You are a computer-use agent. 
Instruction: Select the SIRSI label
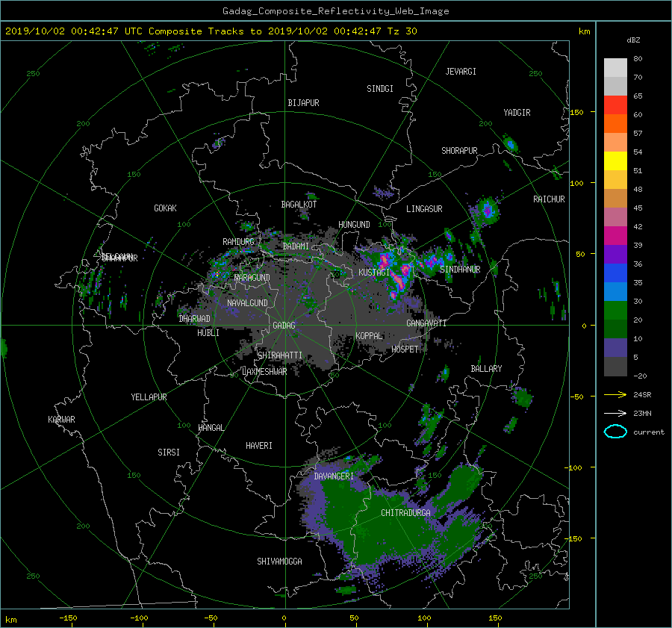[x=169, y=453]
